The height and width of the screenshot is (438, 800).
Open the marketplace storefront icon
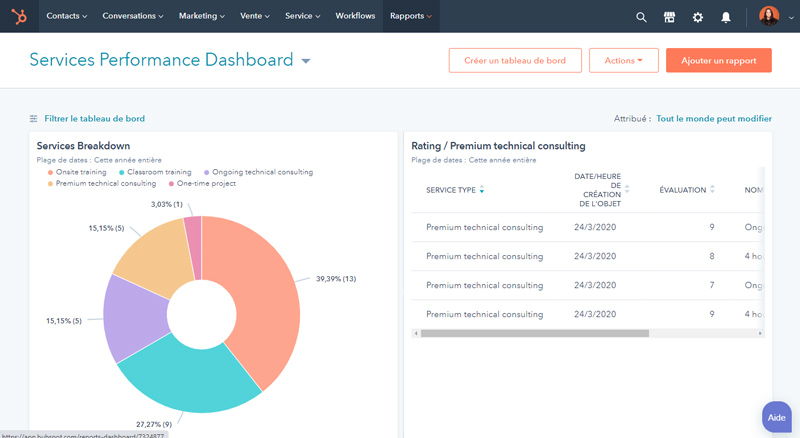(x=669, y=17)
